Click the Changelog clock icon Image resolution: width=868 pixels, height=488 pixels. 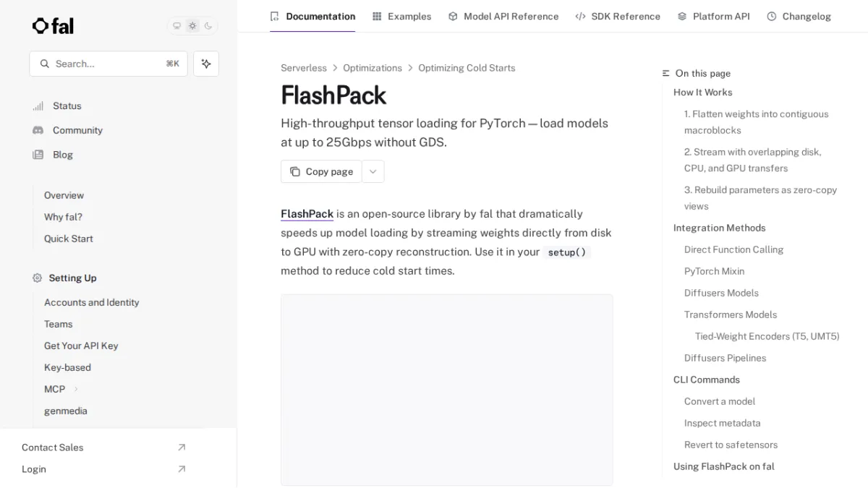coord(772,16)
